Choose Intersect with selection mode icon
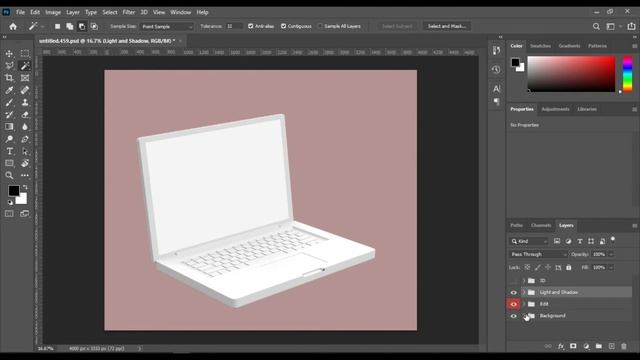640x360 pixels. [x=94, y=27]
